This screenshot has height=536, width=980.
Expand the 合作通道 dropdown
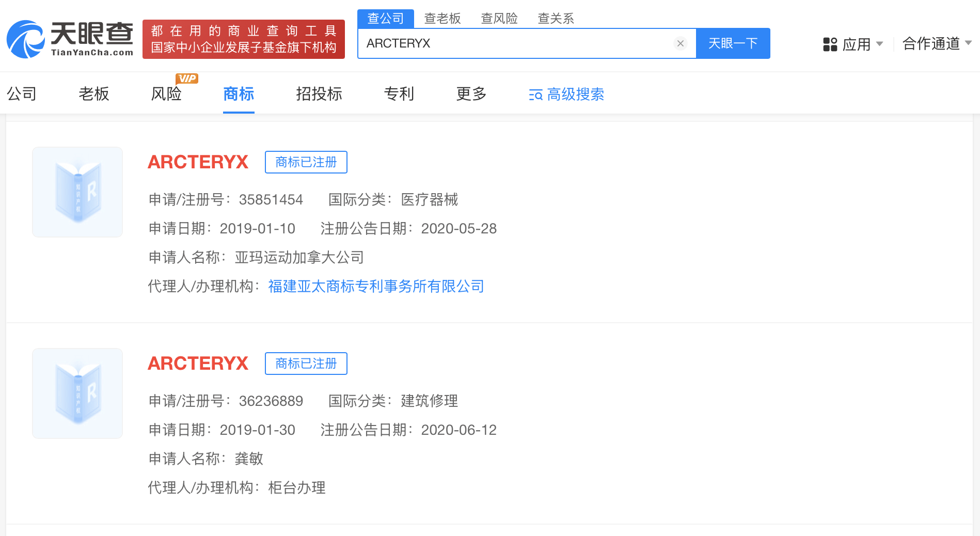(937, 43)
